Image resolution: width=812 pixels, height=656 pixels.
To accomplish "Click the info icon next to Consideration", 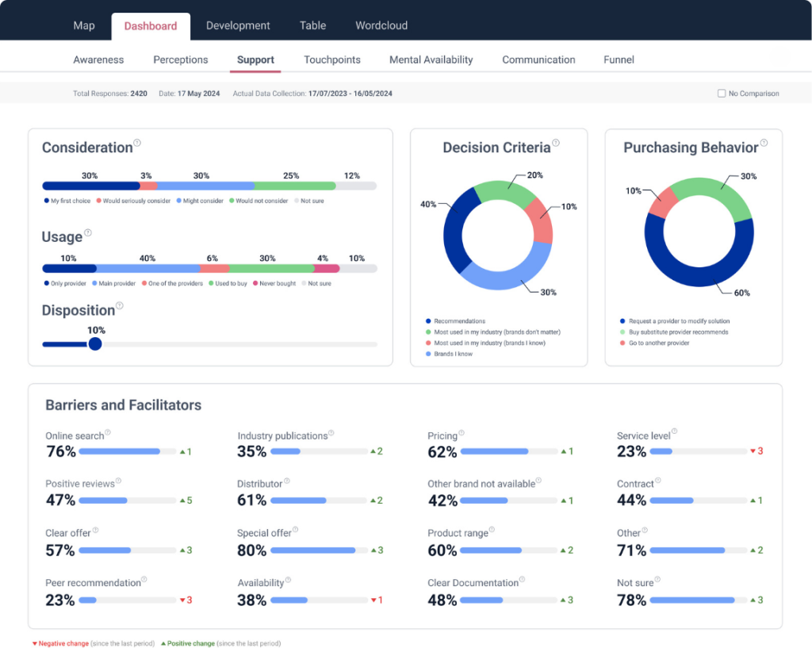I will click(137, 144).
